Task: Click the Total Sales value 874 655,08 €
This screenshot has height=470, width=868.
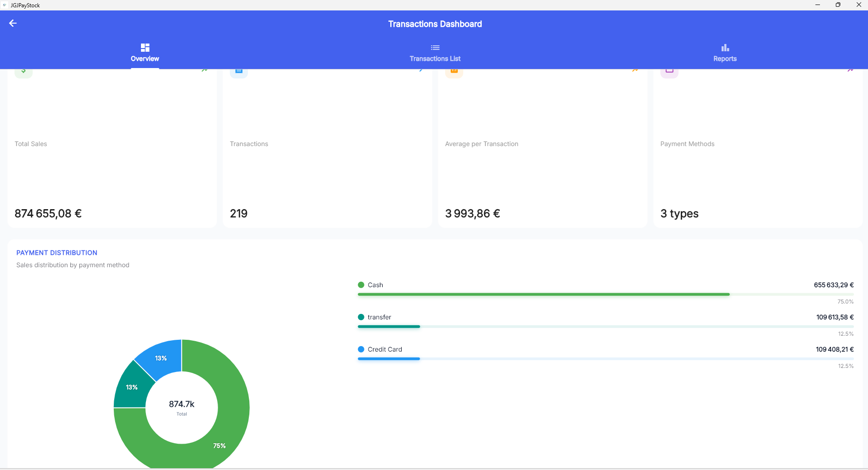Action: pyautogui.click(x=48, y=214)
